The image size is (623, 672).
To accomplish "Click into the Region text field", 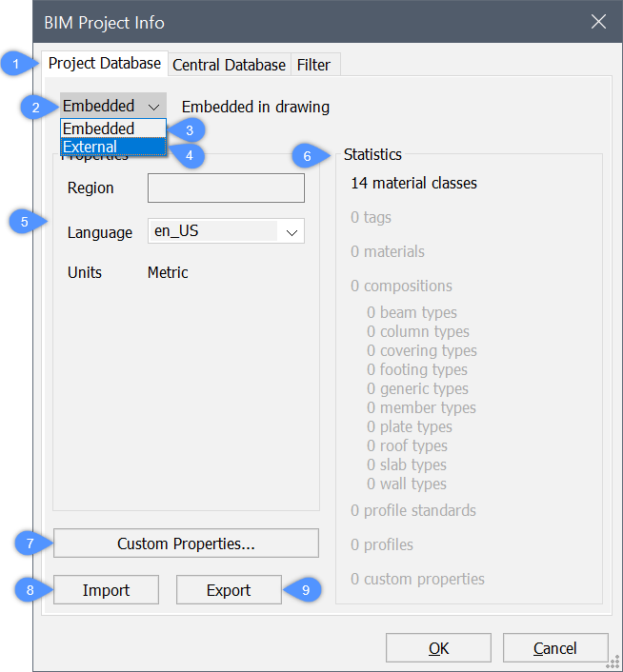I will point(226,188).
